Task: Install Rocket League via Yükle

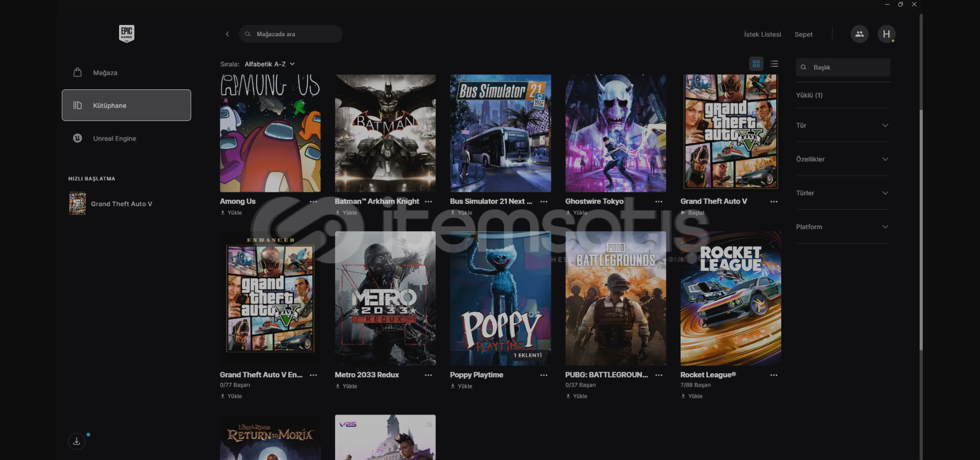Action: tap(691, 396)
